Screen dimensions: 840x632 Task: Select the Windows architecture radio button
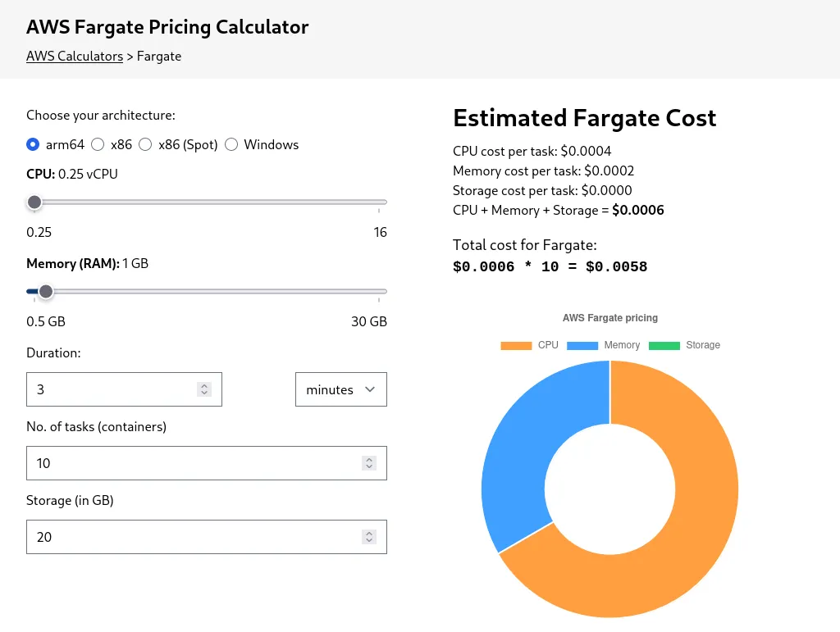pyautogui.click(x=231, y=144)
